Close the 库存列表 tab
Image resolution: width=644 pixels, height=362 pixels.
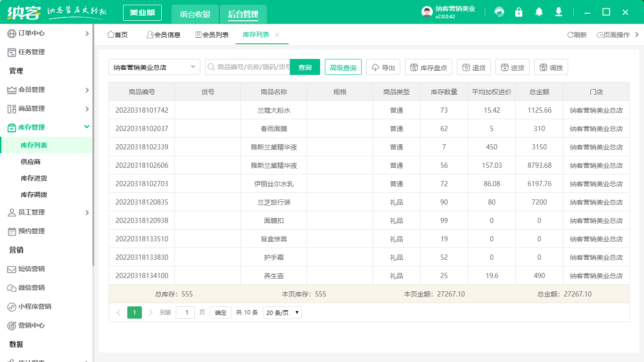(277, 35)
